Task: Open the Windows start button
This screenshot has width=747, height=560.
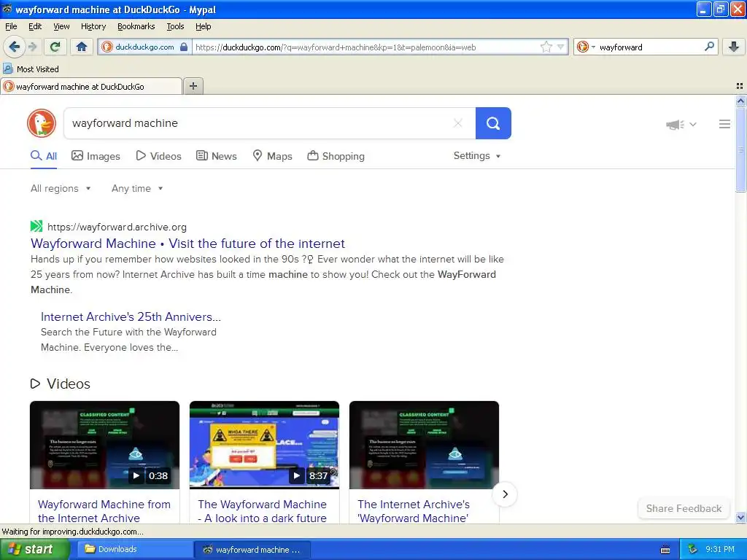Action: click(34, 549)
